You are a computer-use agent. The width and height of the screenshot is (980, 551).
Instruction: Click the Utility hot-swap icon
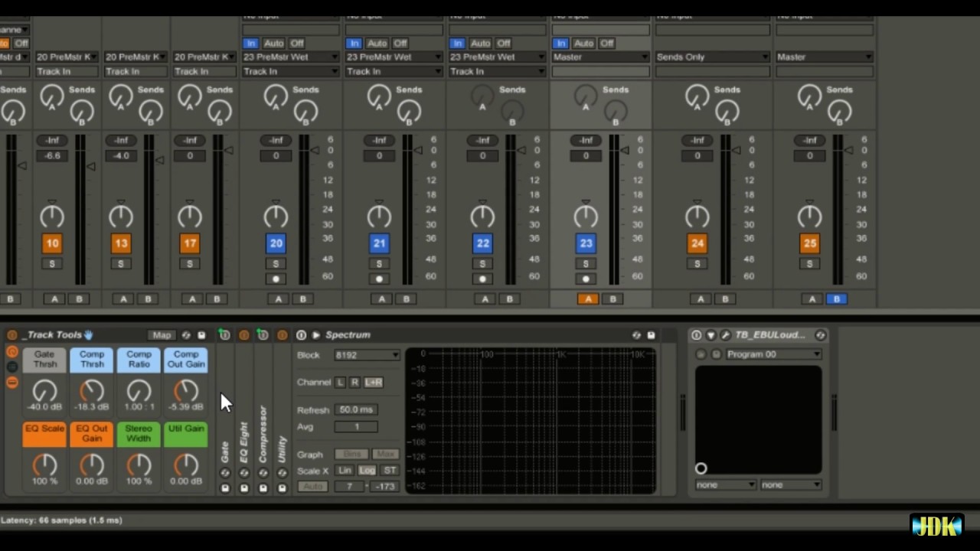(x=282, y=473)
